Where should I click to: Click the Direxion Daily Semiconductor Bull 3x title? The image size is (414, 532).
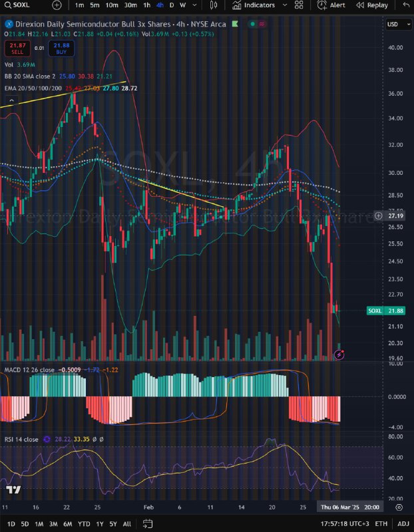point(93,24)
